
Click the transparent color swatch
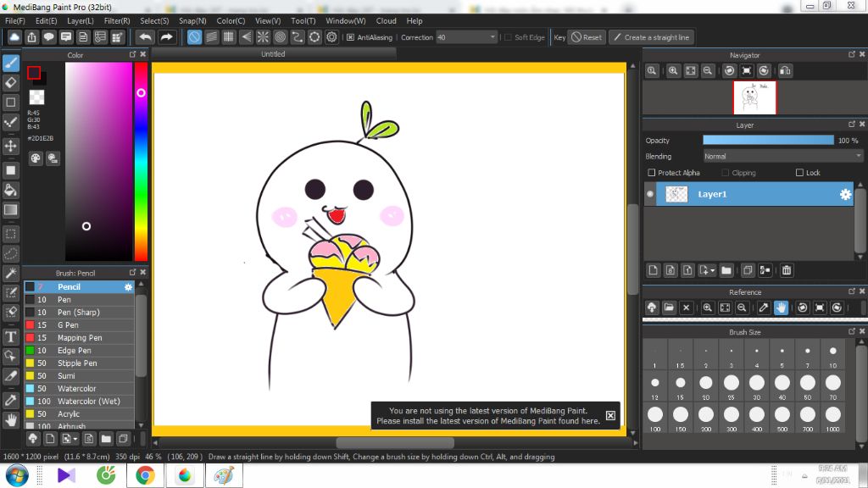pyautogui.click(x=36, y=97)
